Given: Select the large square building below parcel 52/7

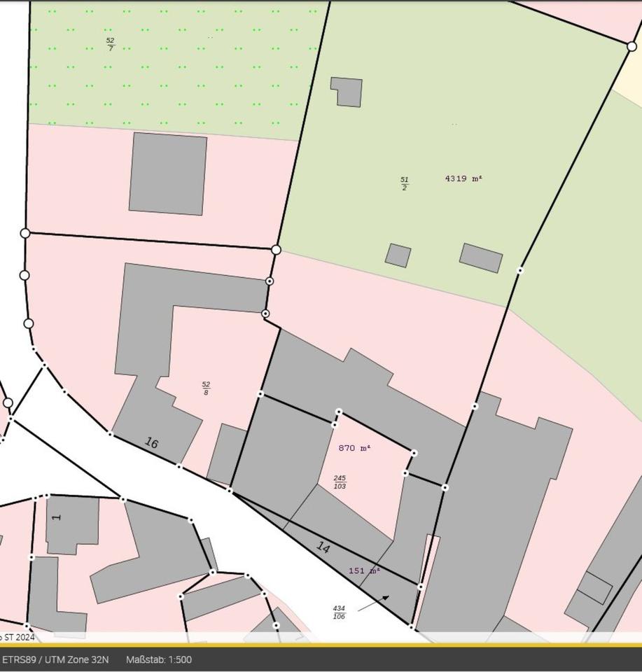Looking at the screenshot, I should [168, 174].
